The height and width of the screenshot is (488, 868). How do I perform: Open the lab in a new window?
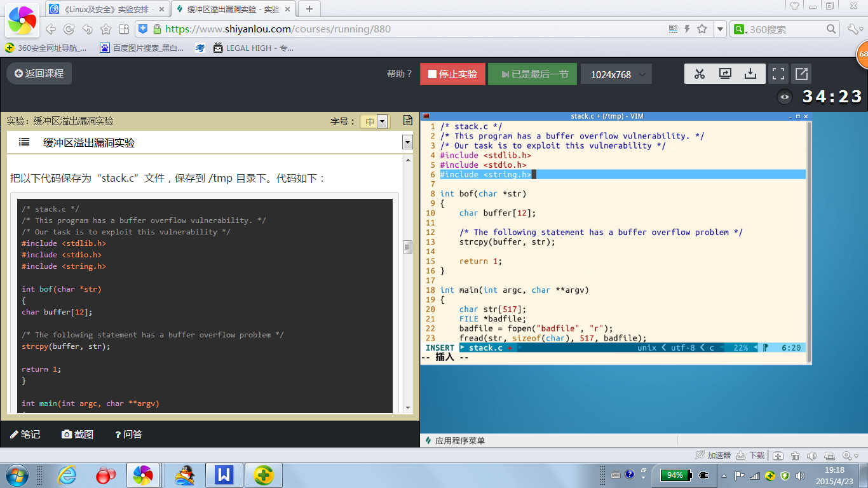(801, 74)
